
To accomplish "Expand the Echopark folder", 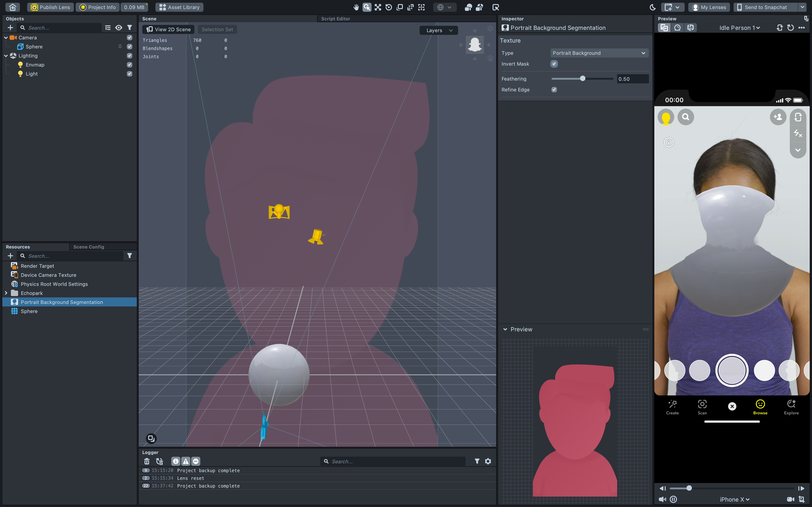I will [6, 293].
